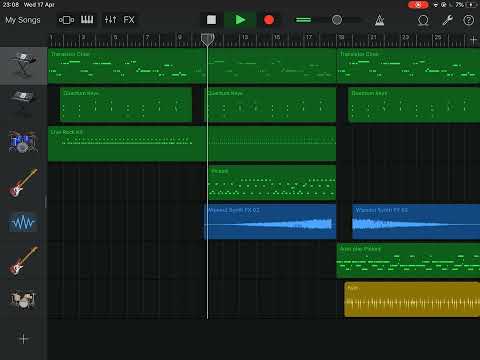Click the red screen recording indicator
The height and width of the screenshot is (360, 480).
(x=418, y=5)
